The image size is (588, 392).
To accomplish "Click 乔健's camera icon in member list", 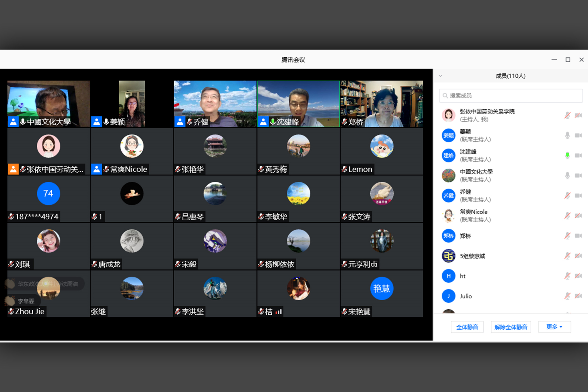I will (578, 196).
